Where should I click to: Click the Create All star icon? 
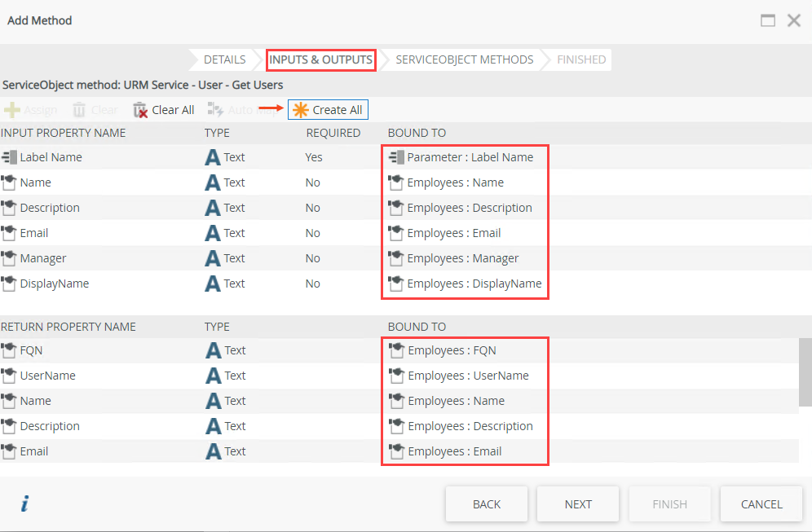tap(301, 110)
